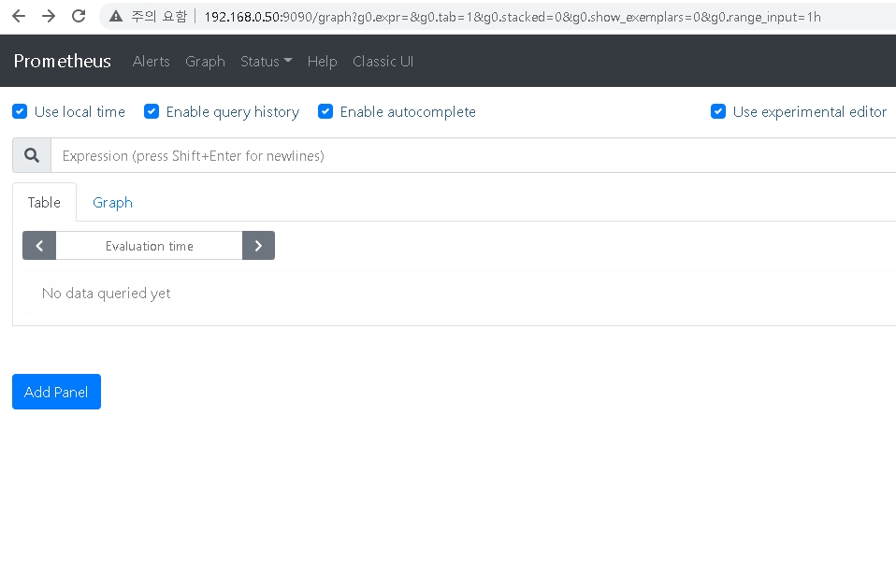
Task: Click the security warning triangle icon
Action: (116, 17)
